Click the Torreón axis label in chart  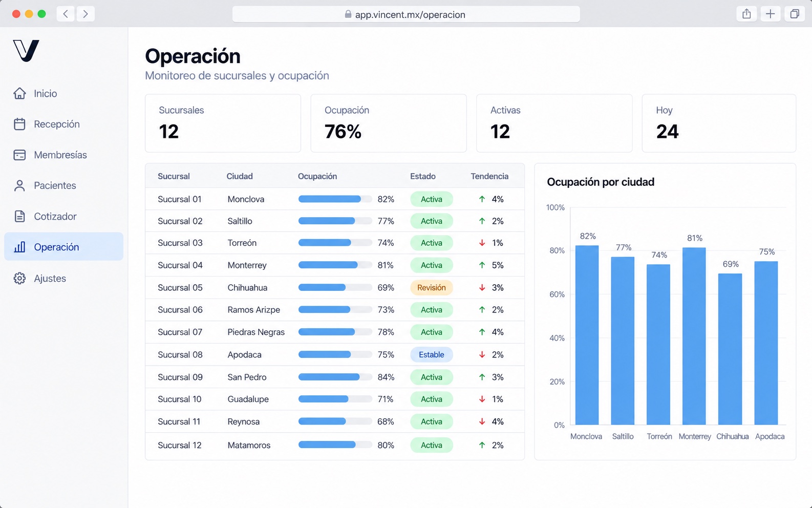[x=659, y=436]
